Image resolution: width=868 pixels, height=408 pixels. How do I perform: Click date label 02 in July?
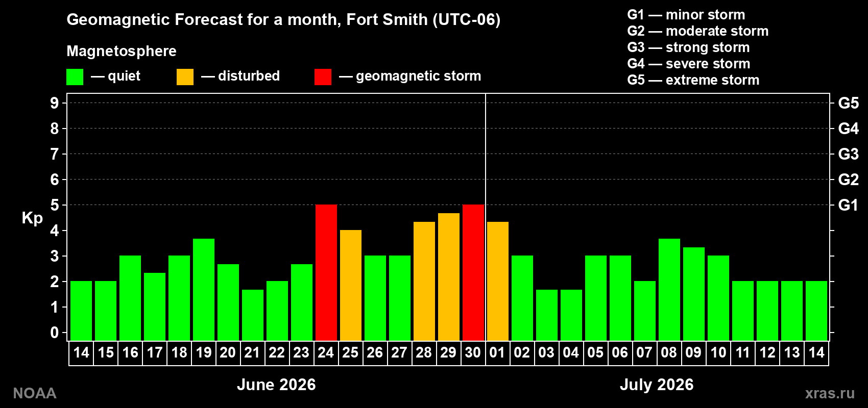pyautogui.click(x=522, y=352)
